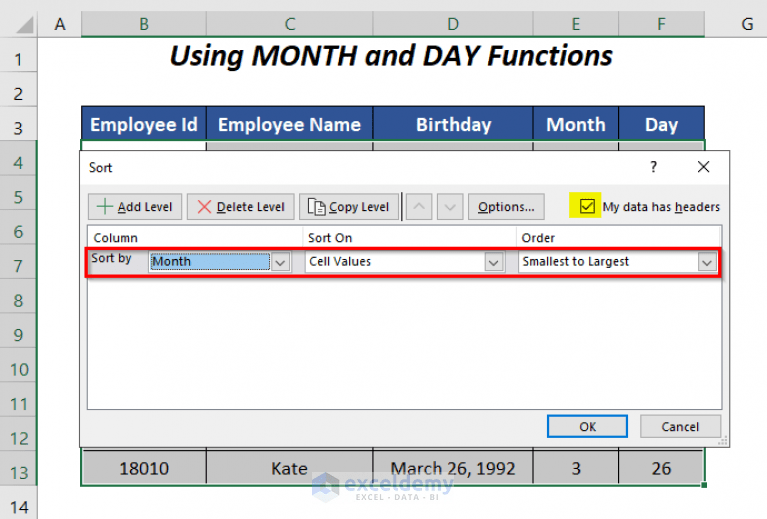Viewport: 767px width, 519px height.
Task: Click the title Using MONTH and DAY Functions
Action: 391,56
